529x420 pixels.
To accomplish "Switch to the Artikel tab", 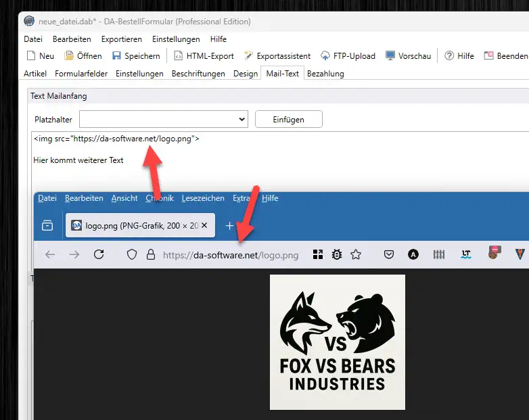I will click(x=35, y=74).
